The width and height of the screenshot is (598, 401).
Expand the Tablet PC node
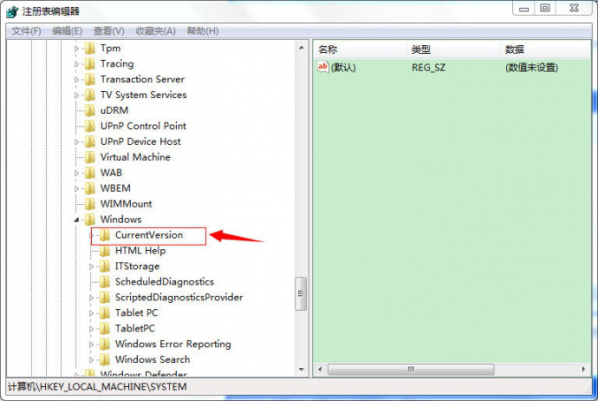coord(91,313)
